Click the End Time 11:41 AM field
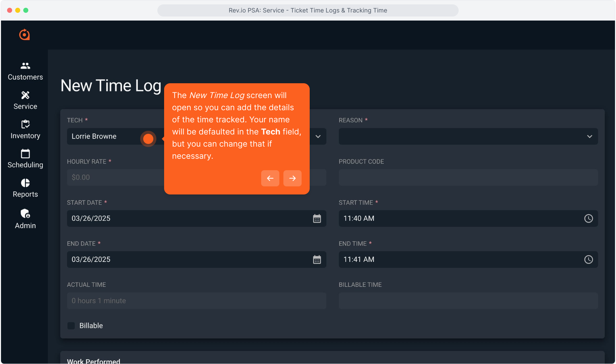The height and width of the screenshot is (364, 616). [458, 260]
